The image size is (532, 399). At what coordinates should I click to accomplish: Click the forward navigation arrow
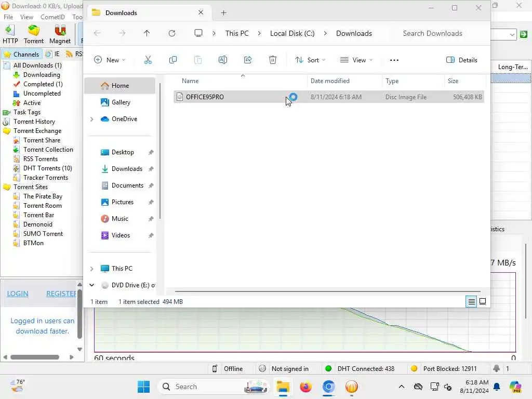click(122, 33)
